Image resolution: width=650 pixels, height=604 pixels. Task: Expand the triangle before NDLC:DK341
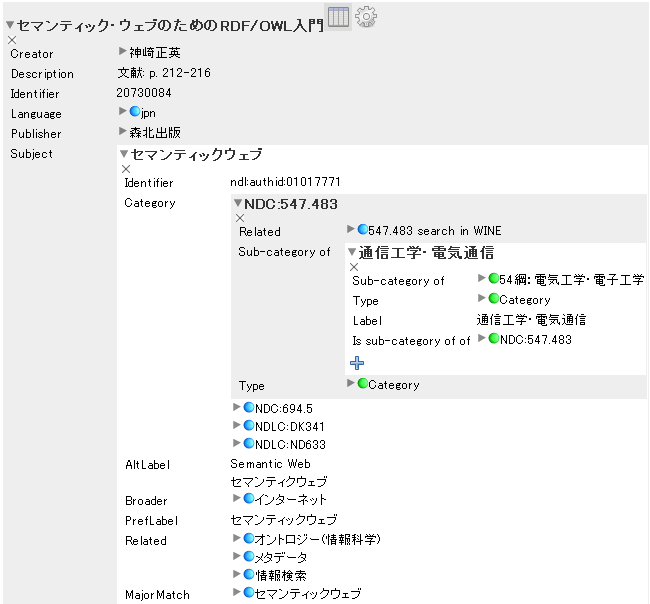coord(237,425)
